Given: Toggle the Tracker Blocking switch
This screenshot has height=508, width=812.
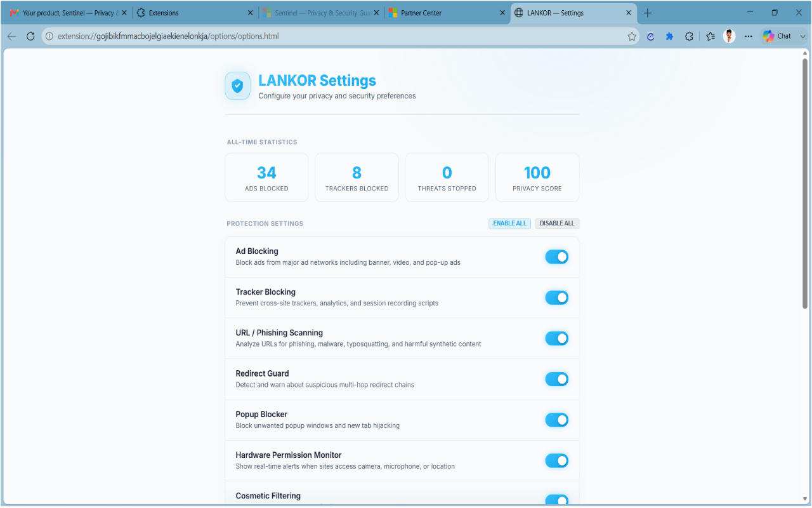Looking at the screenshot, I should click(556, 297).
